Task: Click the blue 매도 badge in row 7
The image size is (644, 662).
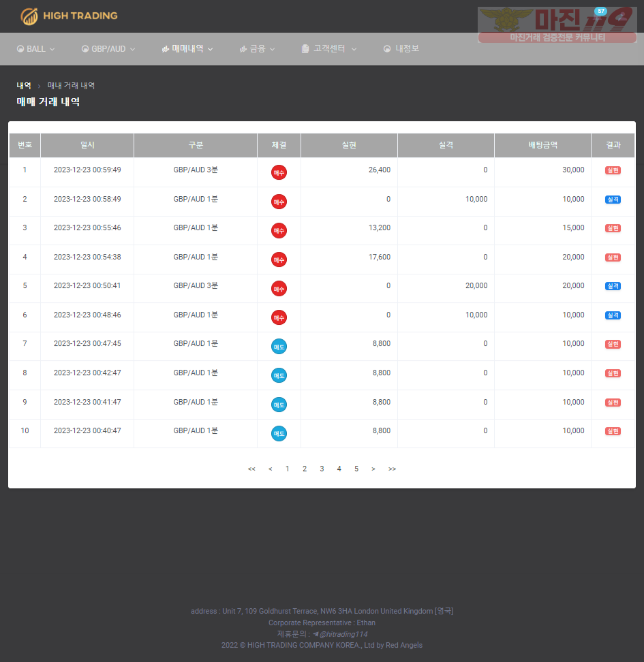Action: (x=279, y=347)
